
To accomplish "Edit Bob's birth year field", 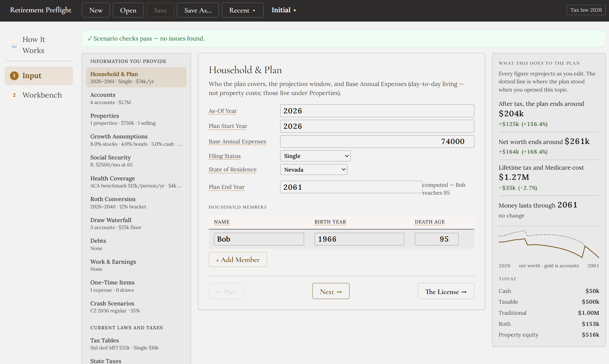I will point(359,239).
